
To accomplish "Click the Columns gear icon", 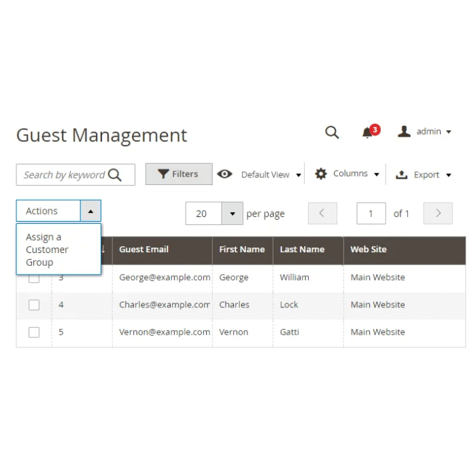I will (x=321, y=173).
